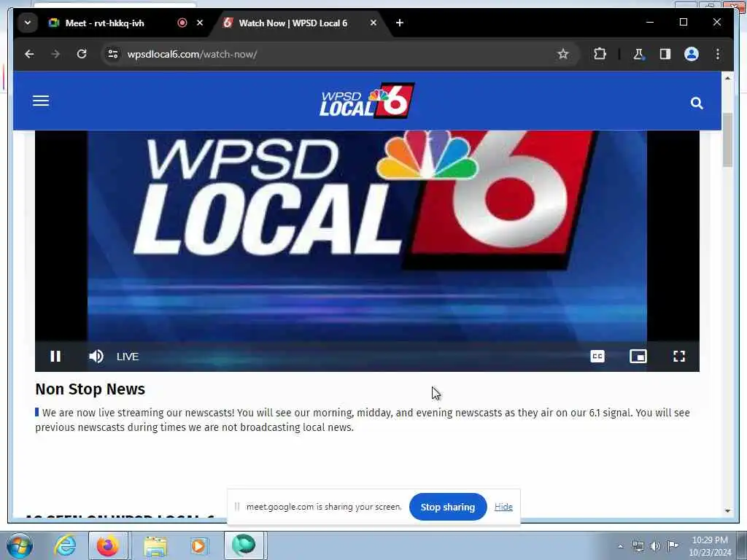Open the Chrome profile avatar
This screenshot has width=747, height=560.
pos(692,54)
